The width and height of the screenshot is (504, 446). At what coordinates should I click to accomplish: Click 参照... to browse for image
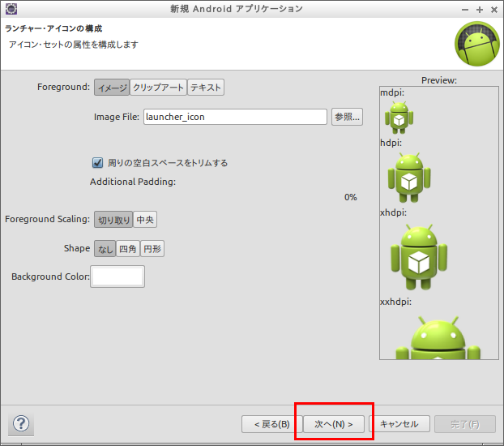(347, 117)
